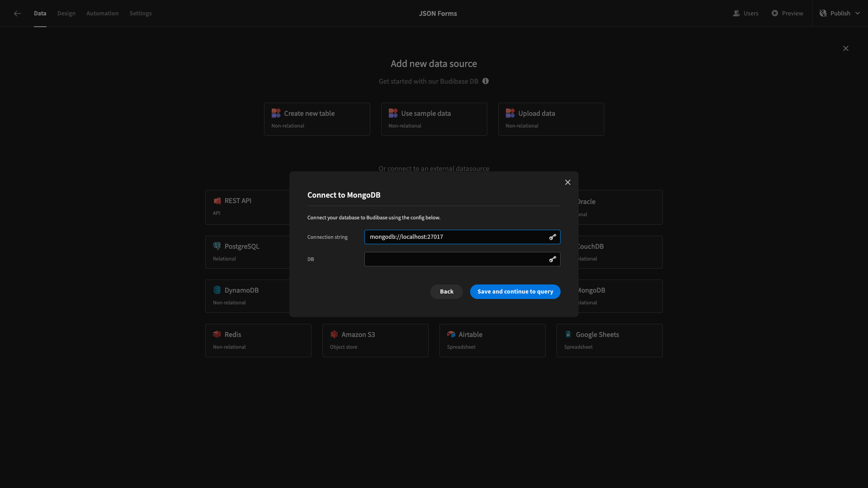Select the REST API datasource icon

point(217,201)
